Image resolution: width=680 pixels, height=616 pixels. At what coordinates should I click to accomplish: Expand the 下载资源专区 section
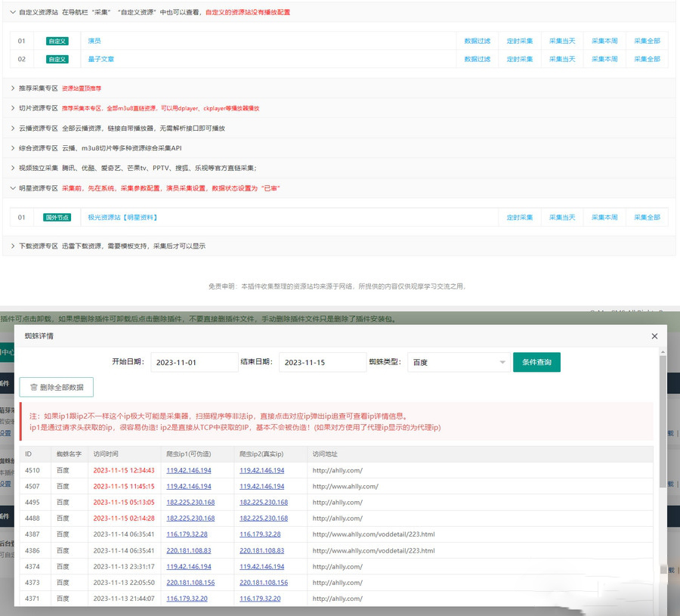[x=13, y=246]
